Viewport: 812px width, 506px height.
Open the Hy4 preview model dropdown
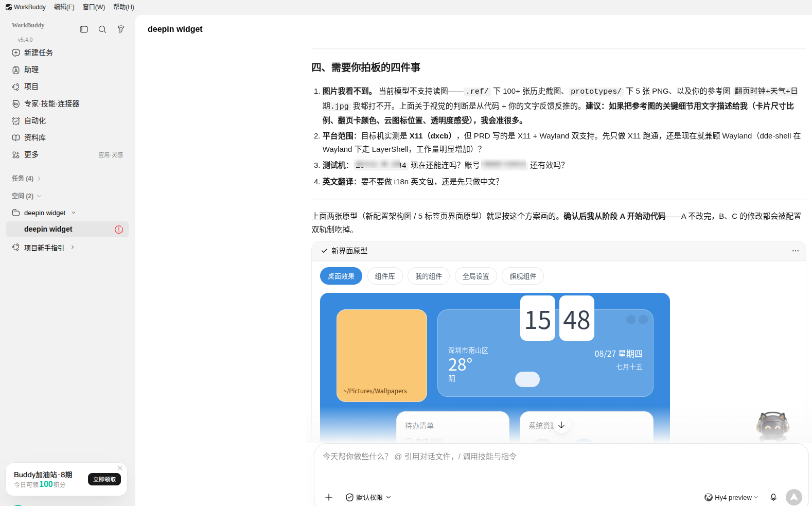(731, 497)
